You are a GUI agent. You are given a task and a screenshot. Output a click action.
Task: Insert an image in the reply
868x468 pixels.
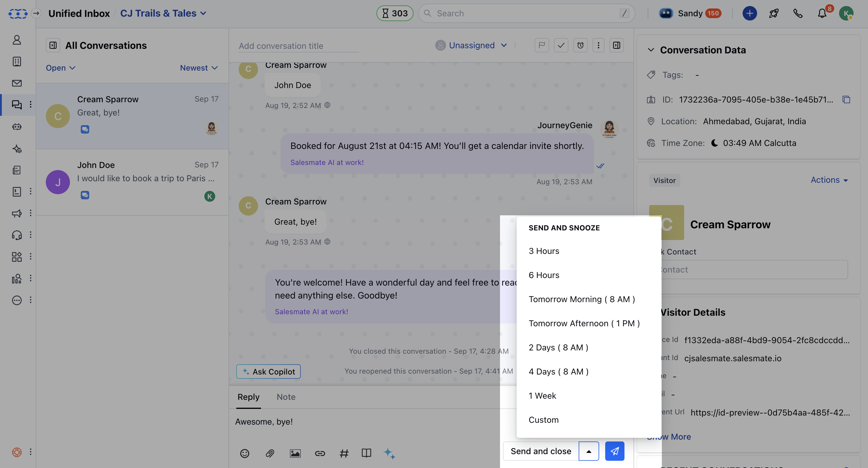295,453
